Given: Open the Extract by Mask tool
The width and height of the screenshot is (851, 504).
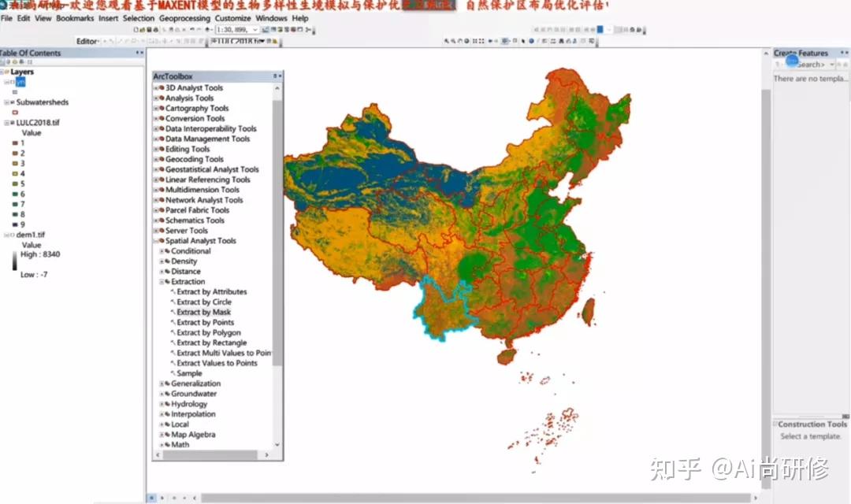Looking at the screenshot, I should [203, 312].
